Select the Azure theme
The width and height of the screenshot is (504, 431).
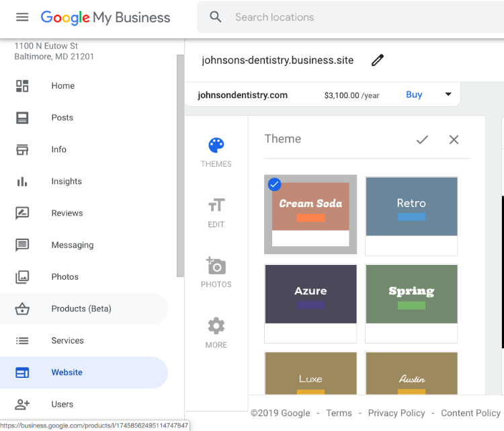[x=310, y=304]
